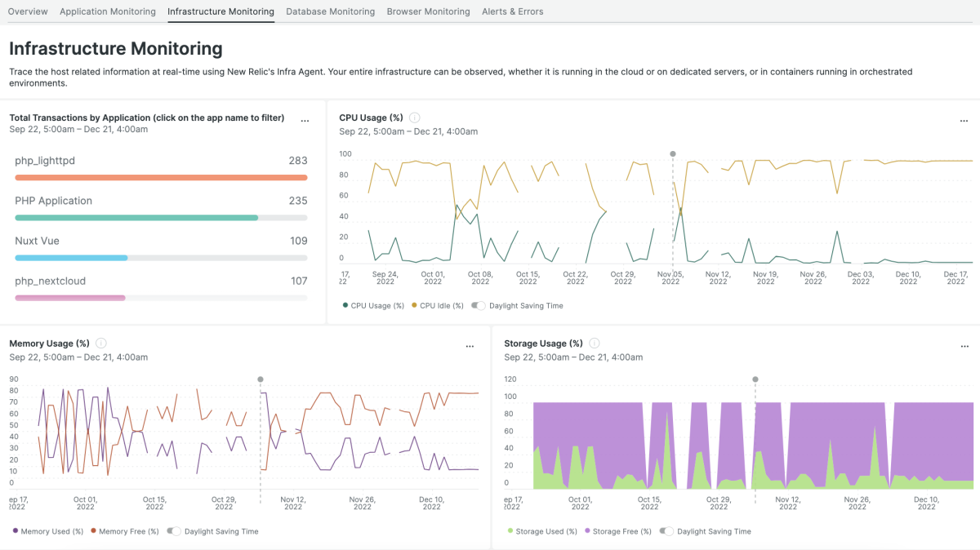Screen dimensions: 980x550
Task: Toggle Daylight Saving Time on Memory chart
Action: (174, 531)
